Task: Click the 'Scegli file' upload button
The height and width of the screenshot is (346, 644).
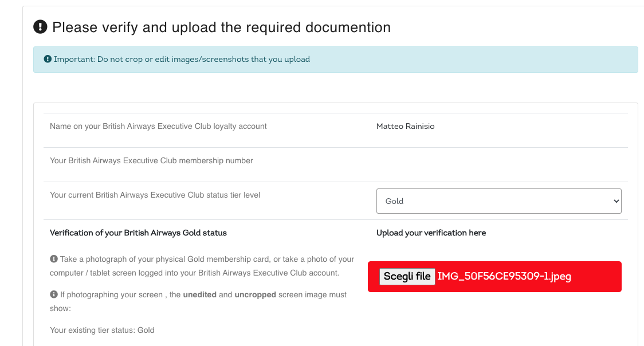Action: tap(407, 276)
